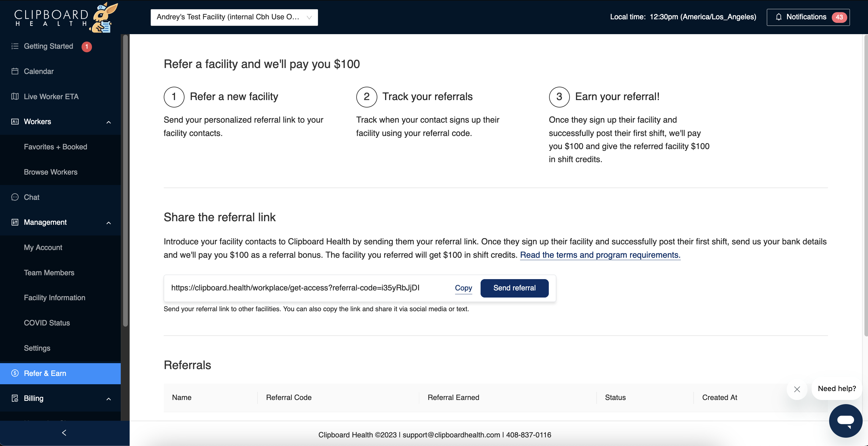Click the Created At column header
Screen dimensions: 868x446
(719, 397)
